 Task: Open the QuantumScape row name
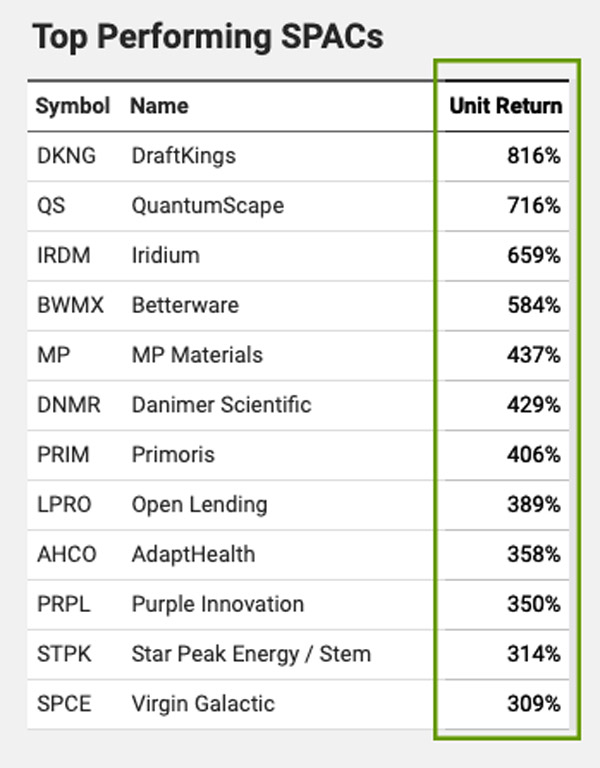pos(207,205)
